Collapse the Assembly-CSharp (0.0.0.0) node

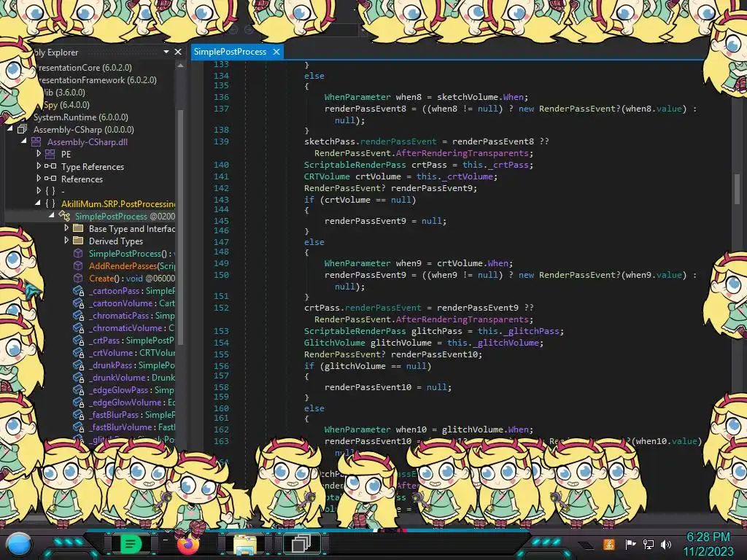[x=9, y=128]
